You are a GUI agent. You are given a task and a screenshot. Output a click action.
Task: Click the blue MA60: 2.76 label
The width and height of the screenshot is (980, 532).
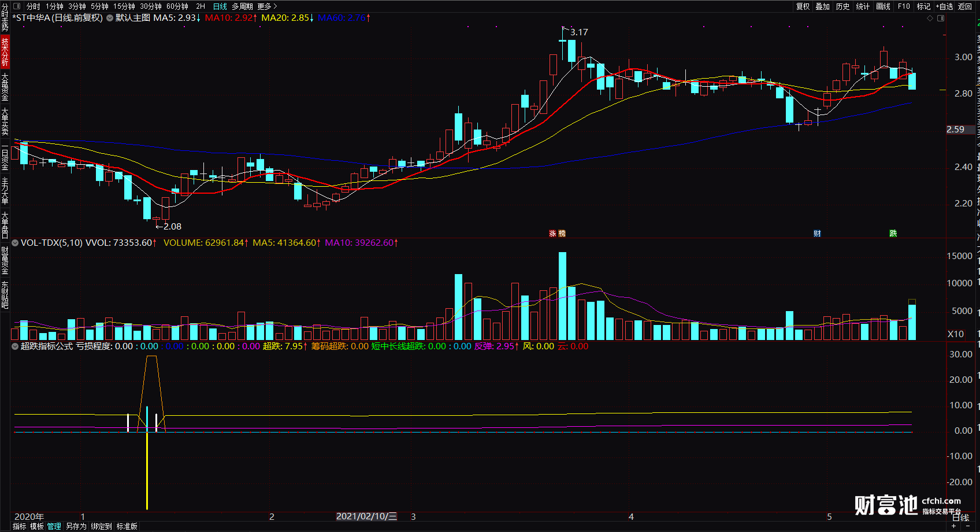pyautogui.click(x=344, y=18)
